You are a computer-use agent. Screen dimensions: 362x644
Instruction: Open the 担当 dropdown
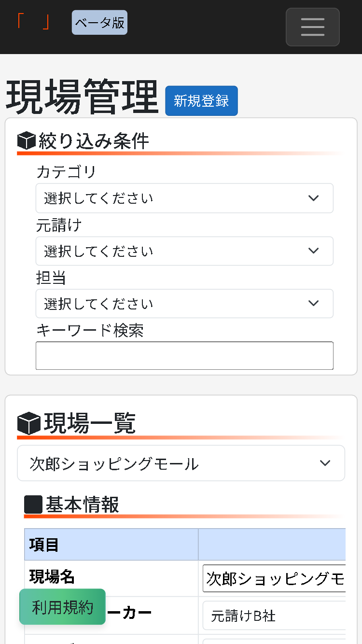click(x=184, y=303)
